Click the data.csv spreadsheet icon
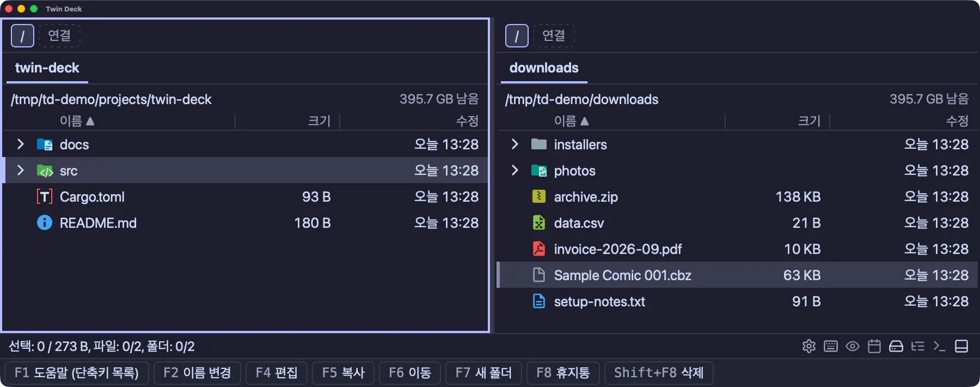The width and height of the screenshot is (980, 387). pos(539,223)
